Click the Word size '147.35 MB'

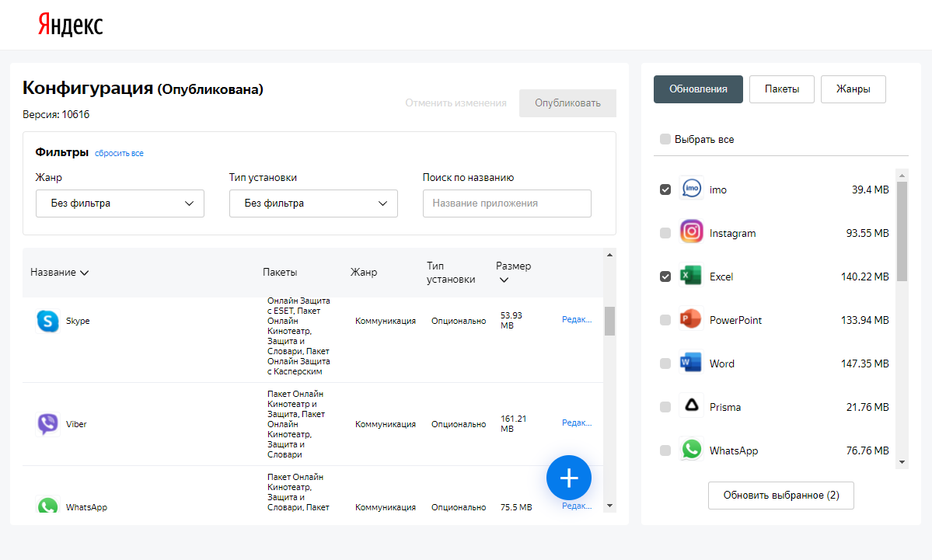click(865, 363)
